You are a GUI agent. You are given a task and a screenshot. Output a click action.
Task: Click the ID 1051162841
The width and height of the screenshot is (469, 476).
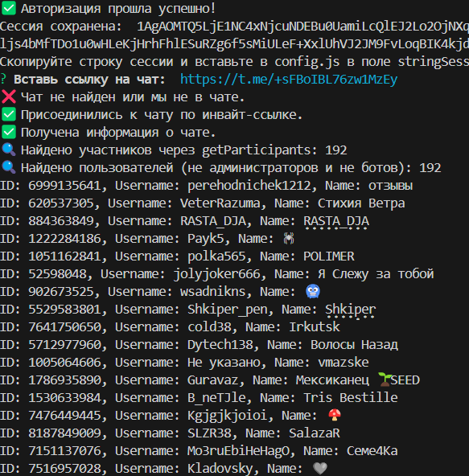point(64,256)
